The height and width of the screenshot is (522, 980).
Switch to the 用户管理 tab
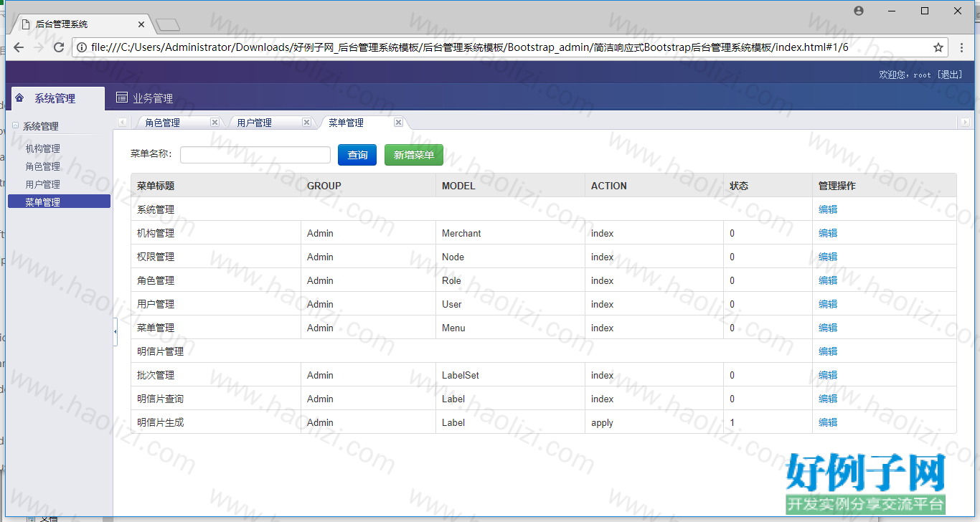tap(255, 123)
